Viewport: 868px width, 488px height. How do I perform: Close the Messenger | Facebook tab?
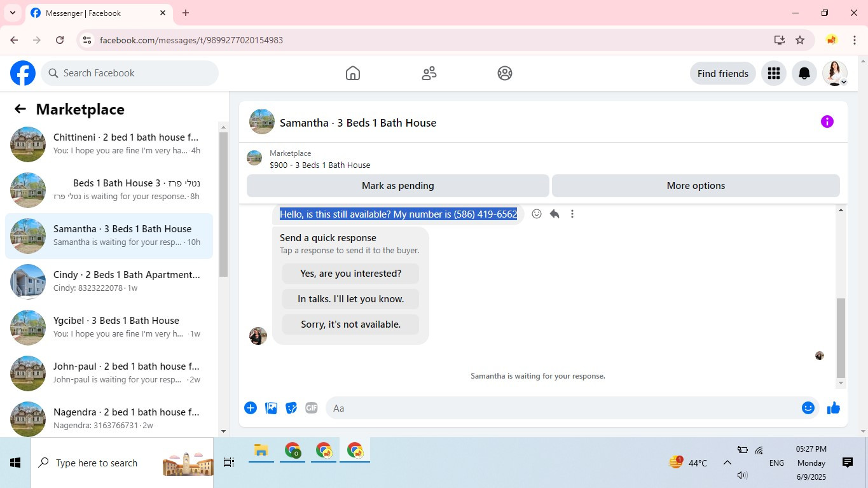pyautogui.click(x=163, y=13)
